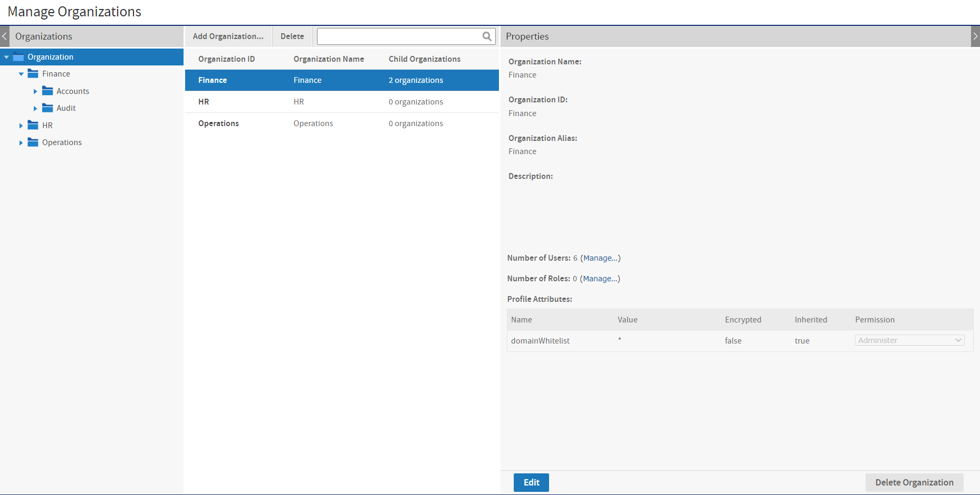The height and width of the screenshot is (495, 980).
Task: Click the Operations folder icon in tree
Action: (x=33, y=142)
